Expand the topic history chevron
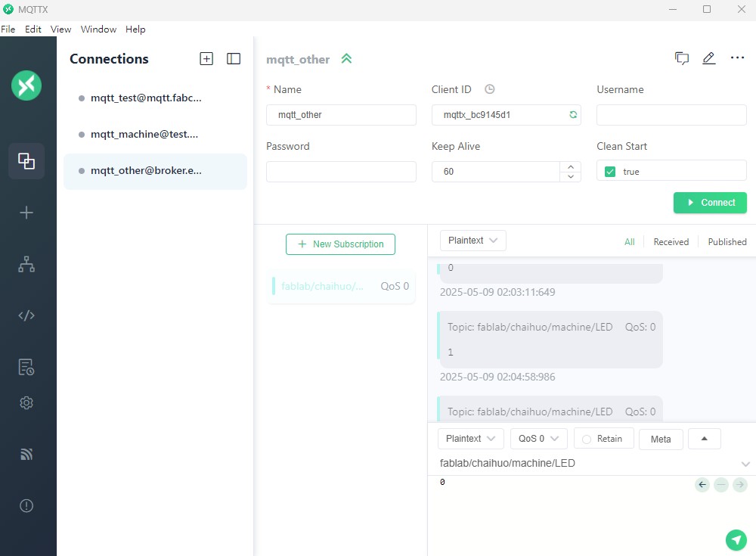Screen dimensions: 756x556 [x=745, y=464]
